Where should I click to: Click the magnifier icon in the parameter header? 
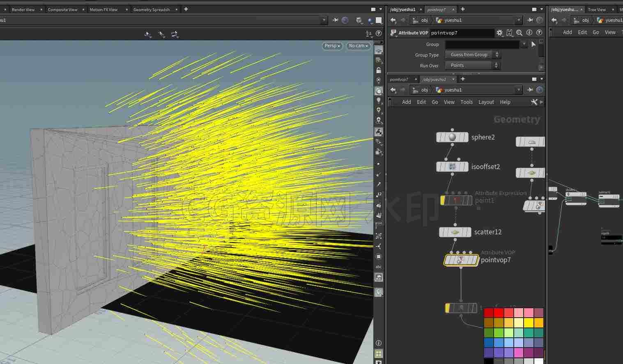[520, 33]
